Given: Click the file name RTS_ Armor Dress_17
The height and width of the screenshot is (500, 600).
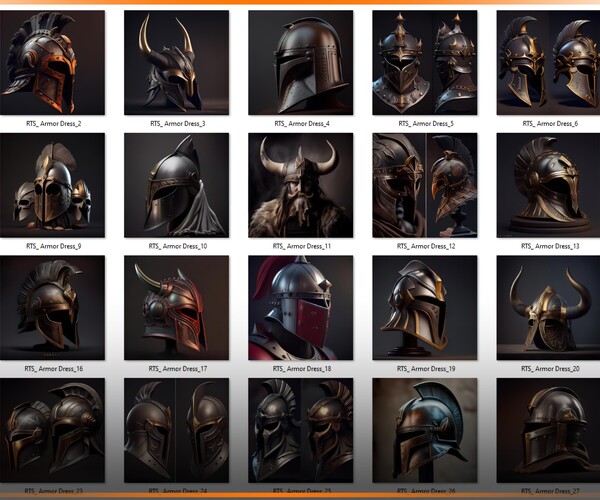Looking at the screenshot, I should tap(178, 369).
